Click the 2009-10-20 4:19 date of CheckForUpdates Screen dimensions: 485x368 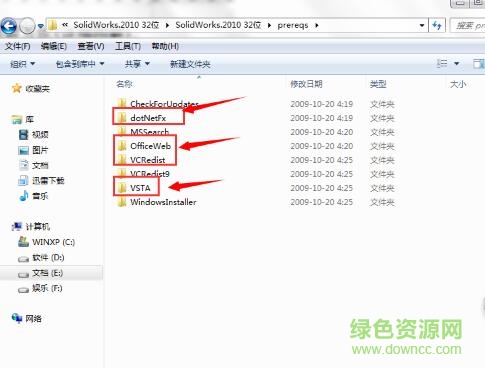321,104
